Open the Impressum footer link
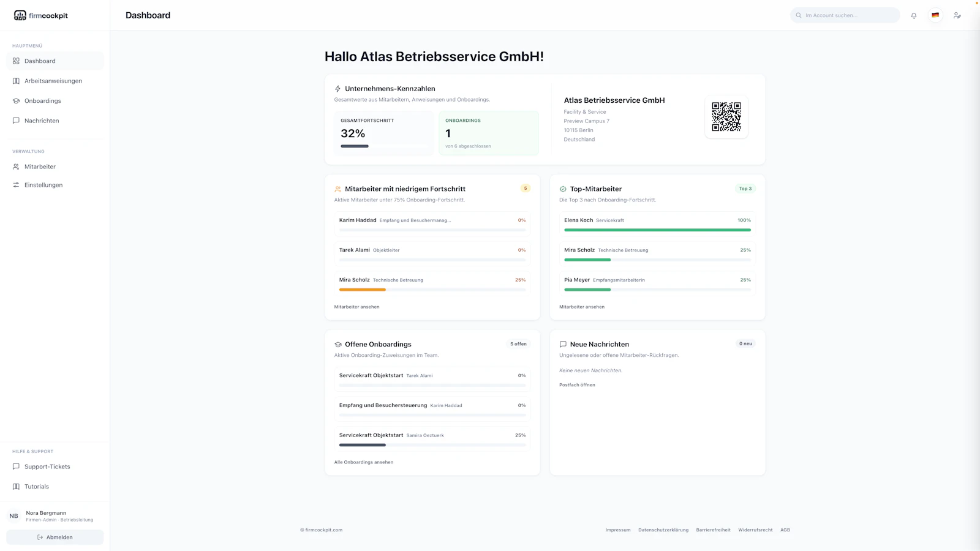This screenshot has width=980, height=551. pyautogui.click(x=618, y=530)
